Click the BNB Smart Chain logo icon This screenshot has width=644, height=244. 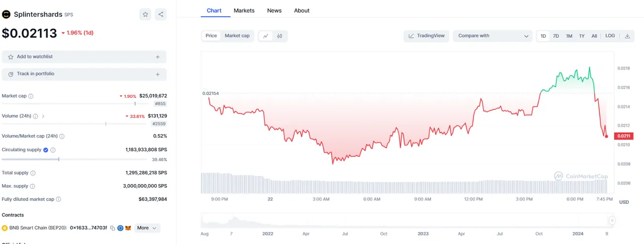(5, 228)
